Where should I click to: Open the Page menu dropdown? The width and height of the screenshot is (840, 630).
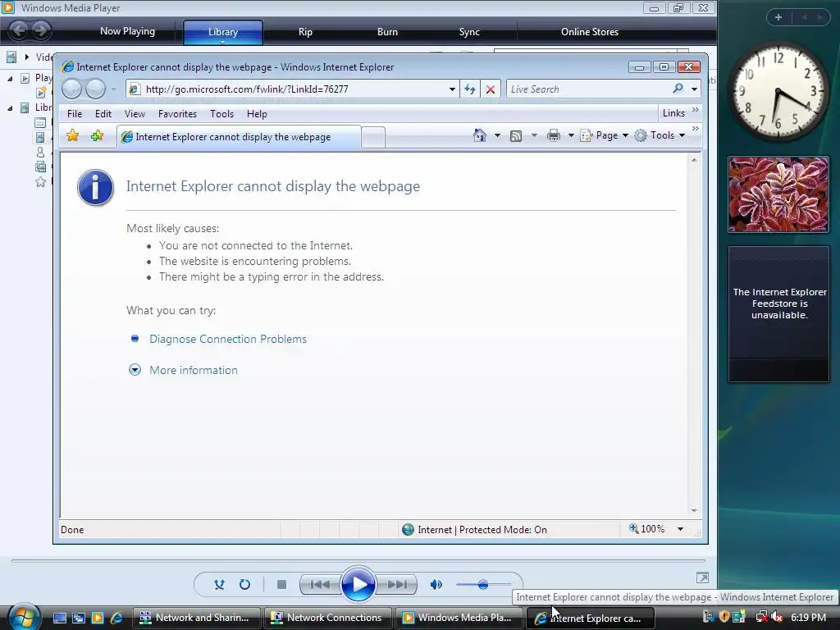pyautogui.click(x=605, y=135)
